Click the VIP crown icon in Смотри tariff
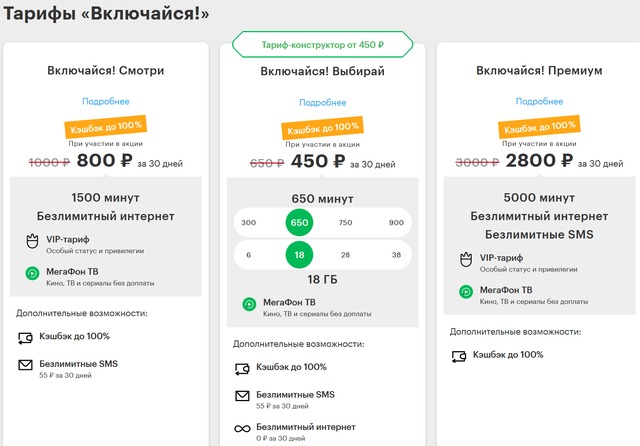This screenshot has height=446, width=640. click(x=32, y=241)
